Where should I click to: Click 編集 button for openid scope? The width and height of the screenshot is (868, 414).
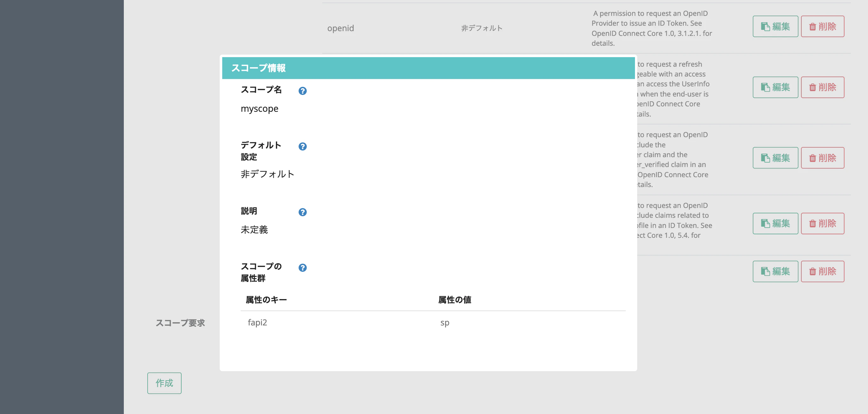point(775,26)
